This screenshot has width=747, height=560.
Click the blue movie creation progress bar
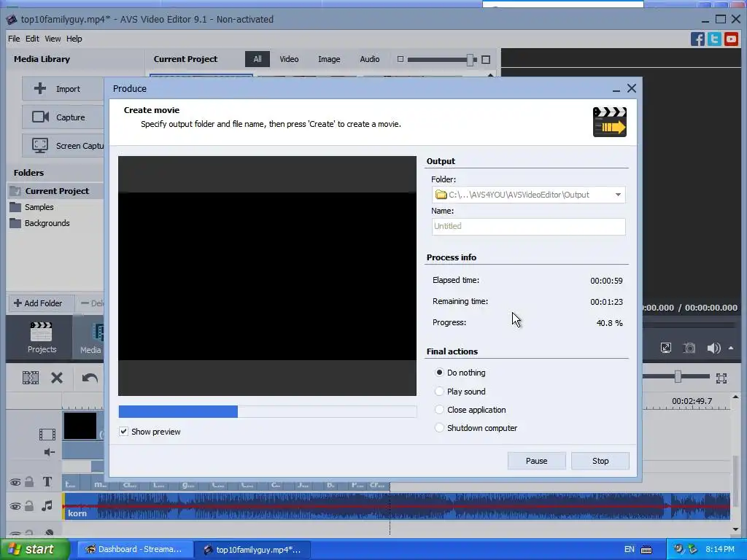point(267,411)
